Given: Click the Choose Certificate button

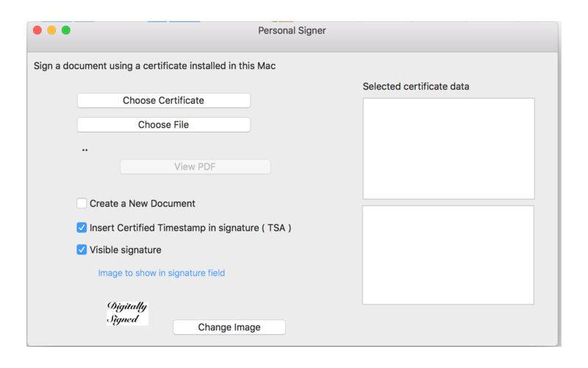Looking at the screenshot, I should click(x=163, y=100).
